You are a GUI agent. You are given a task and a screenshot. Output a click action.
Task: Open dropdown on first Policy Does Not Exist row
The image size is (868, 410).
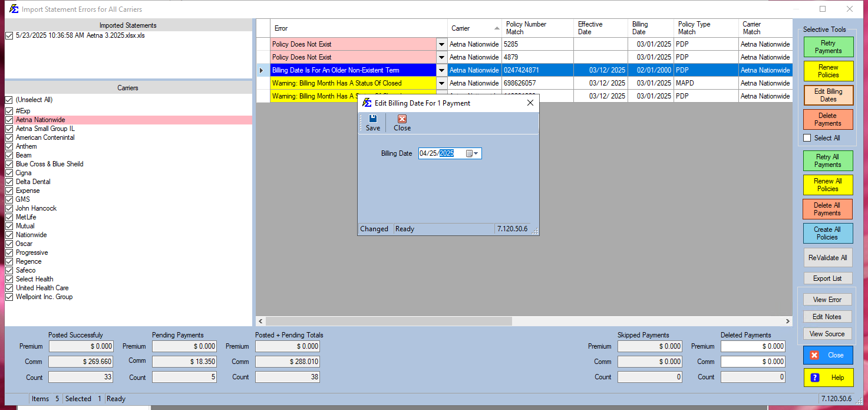(x=441, y=44)
